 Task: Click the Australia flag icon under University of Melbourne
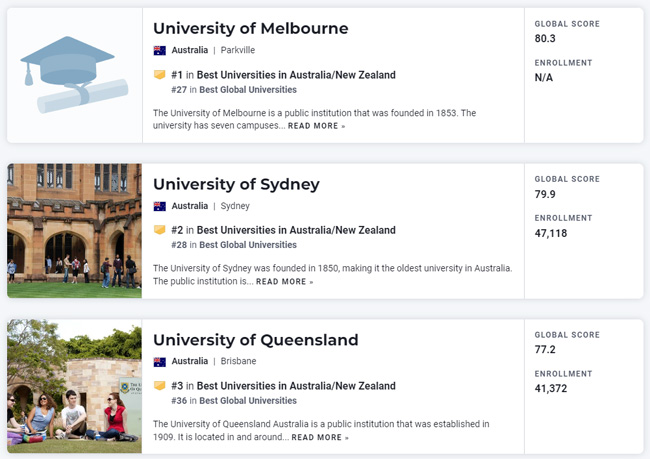pos(159,50)
